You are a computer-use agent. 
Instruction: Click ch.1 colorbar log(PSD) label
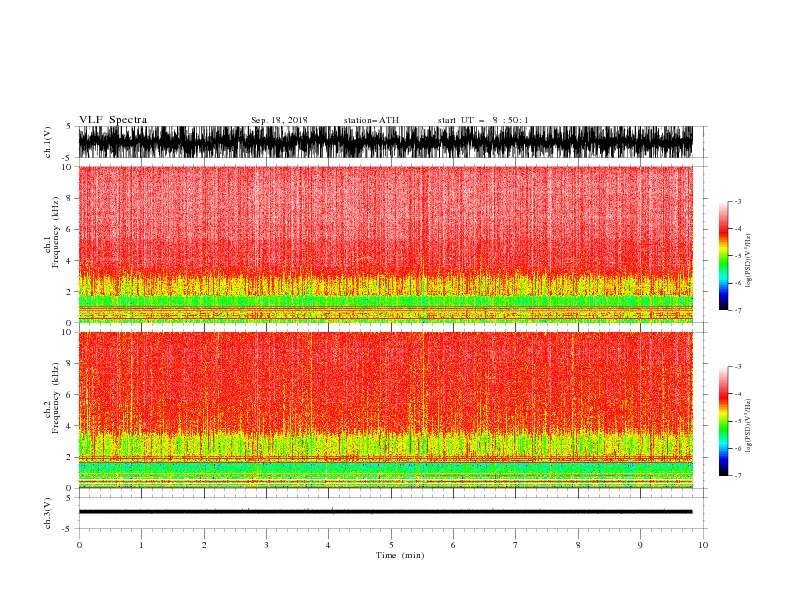coord(749,261)
